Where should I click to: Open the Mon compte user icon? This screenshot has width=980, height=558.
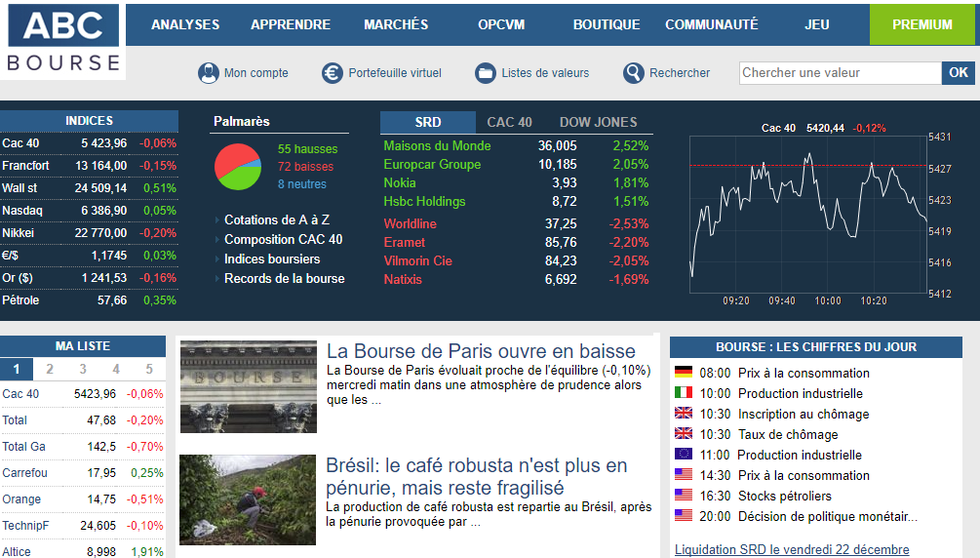pyautogui.click(x=208, y=73)
